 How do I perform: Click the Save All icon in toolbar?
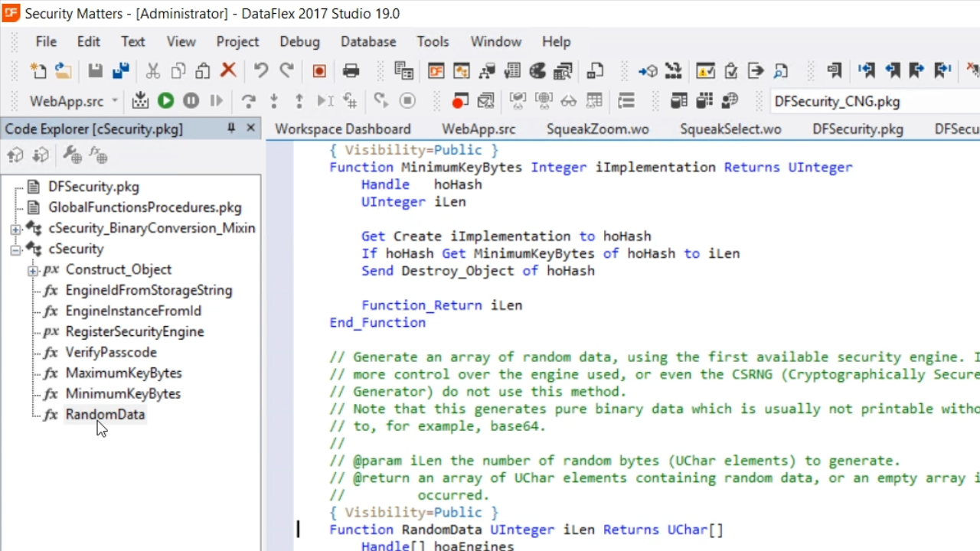click(x=120, y=71)
